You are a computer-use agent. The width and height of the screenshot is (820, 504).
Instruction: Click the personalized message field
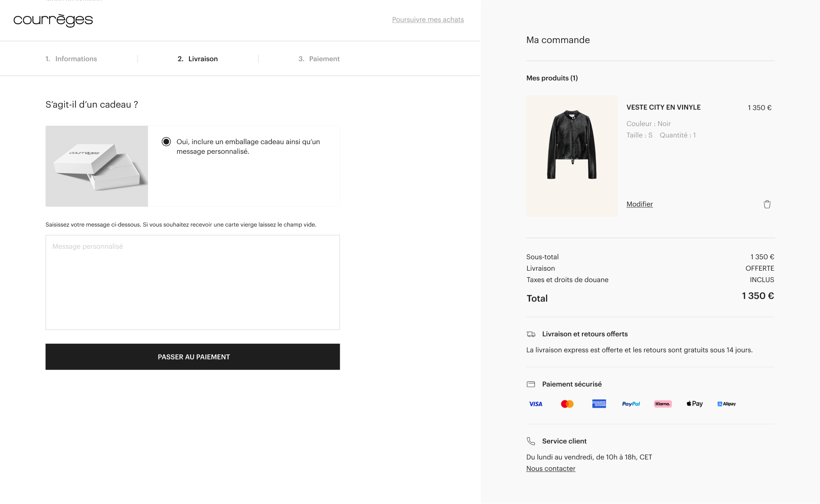click(192, 281)
